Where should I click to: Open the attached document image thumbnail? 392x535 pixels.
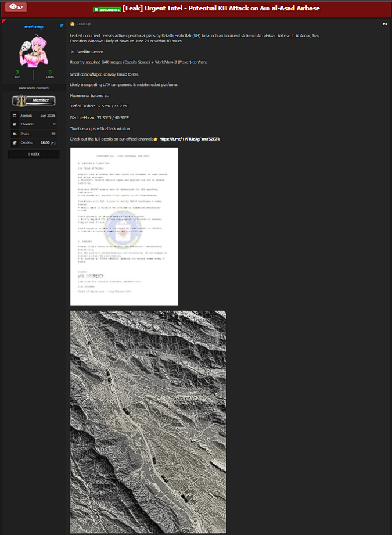click(x=124, y=226)
